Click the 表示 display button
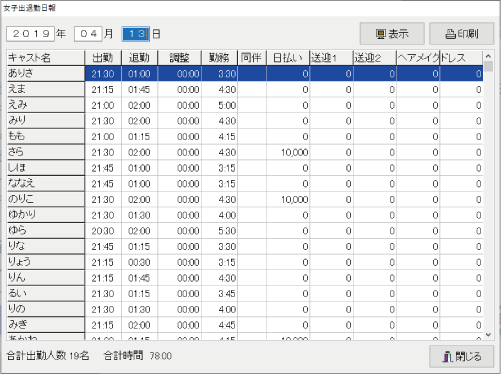Viewport: 501px width, 374px height. pyautogui.click(x=392, y=34)
